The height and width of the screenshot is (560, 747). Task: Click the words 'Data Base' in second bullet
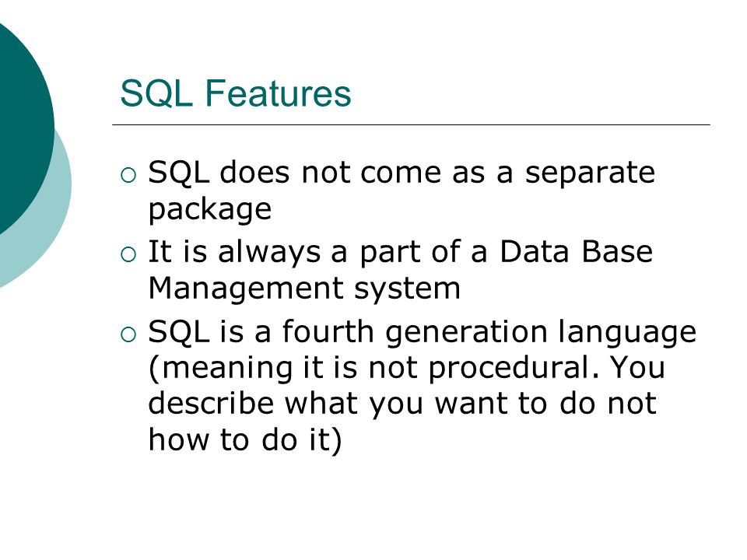(576, 251)
